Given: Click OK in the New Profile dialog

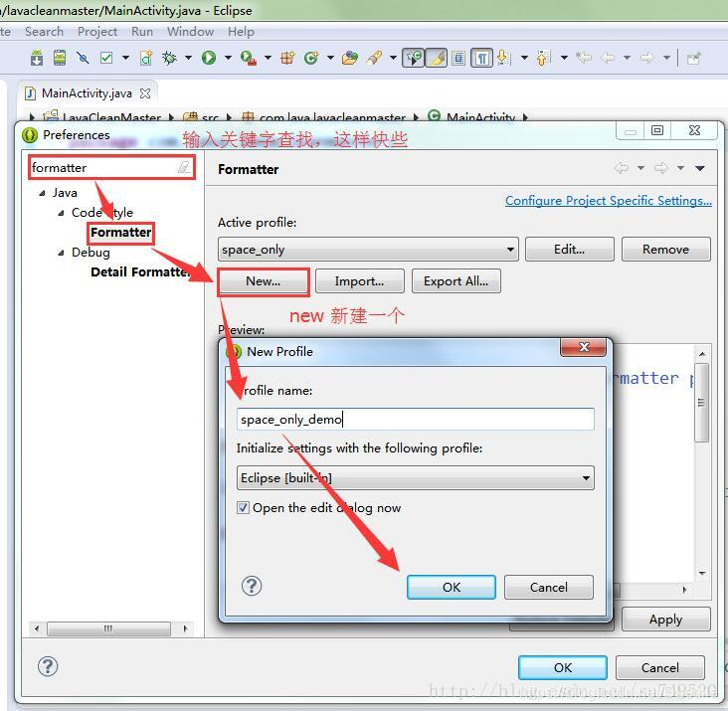Looking at the screenshot, I should click(x=452, y=587).
